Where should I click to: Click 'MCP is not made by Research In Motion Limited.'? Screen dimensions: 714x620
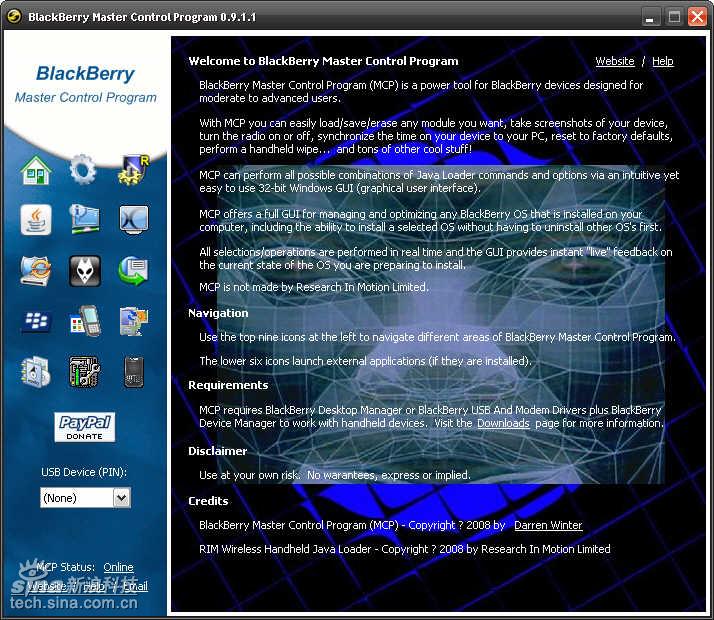tap(314, 287)
